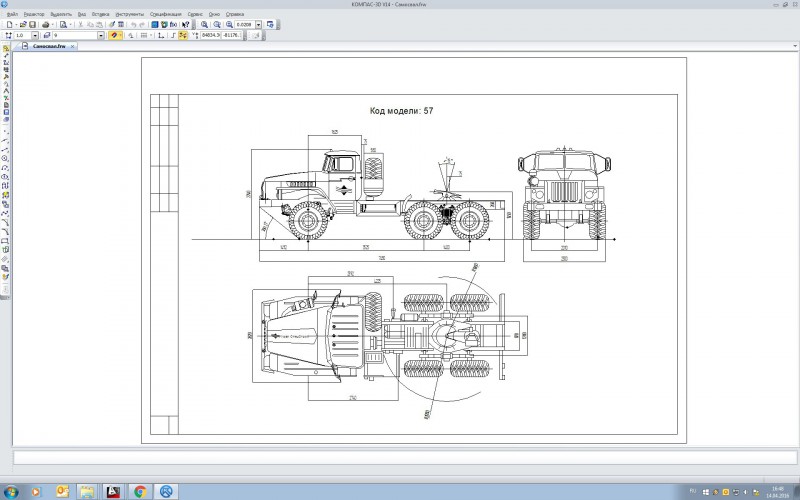Select the Circle tool in left toolbar
The height and width of the screenshot is (500, 800).
click(x=5, y=158)
